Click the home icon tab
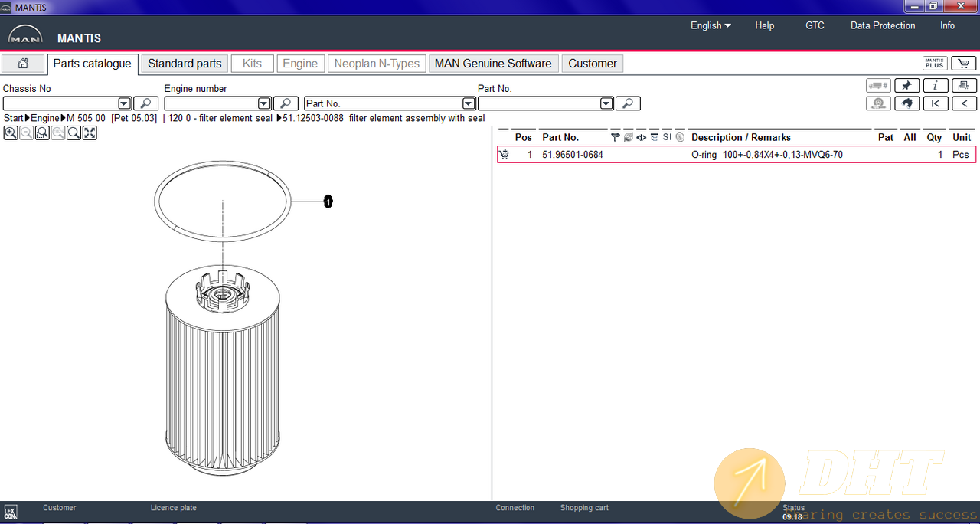This screenshot has width=980, height=524. 23,64
